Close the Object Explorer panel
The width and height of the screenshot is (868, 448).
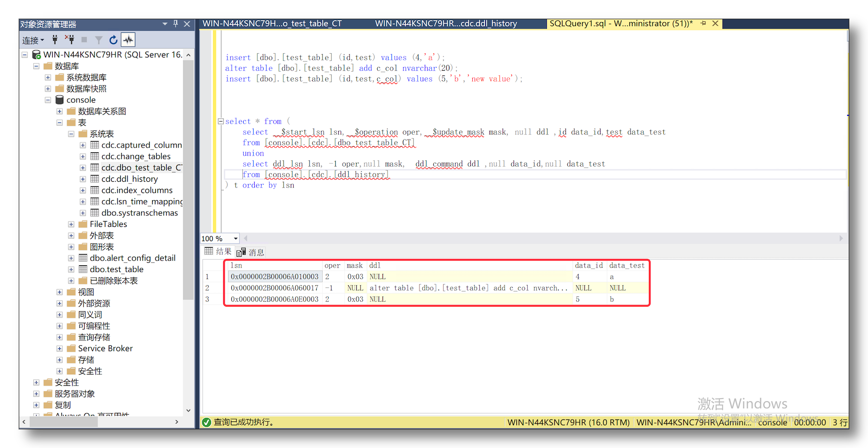point(187,23)
